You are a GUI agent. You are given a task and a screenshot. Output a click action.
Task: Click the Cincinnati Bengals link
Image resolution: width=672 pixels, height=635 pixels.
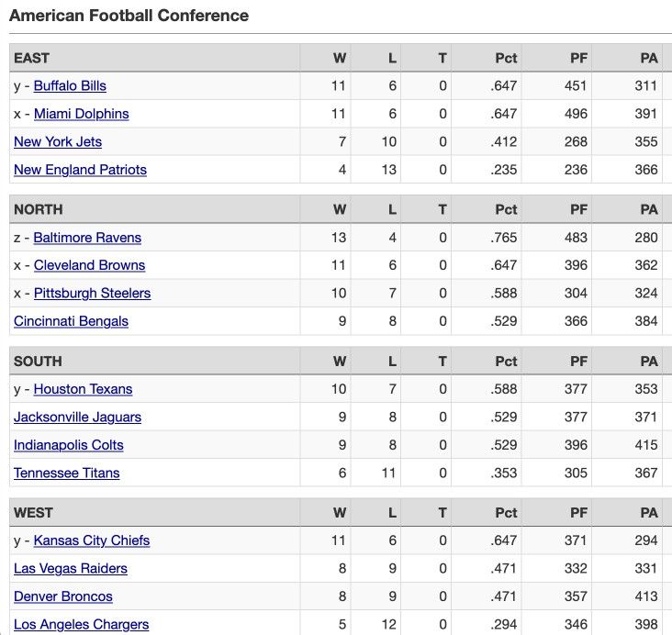click(x=71, y=321)
